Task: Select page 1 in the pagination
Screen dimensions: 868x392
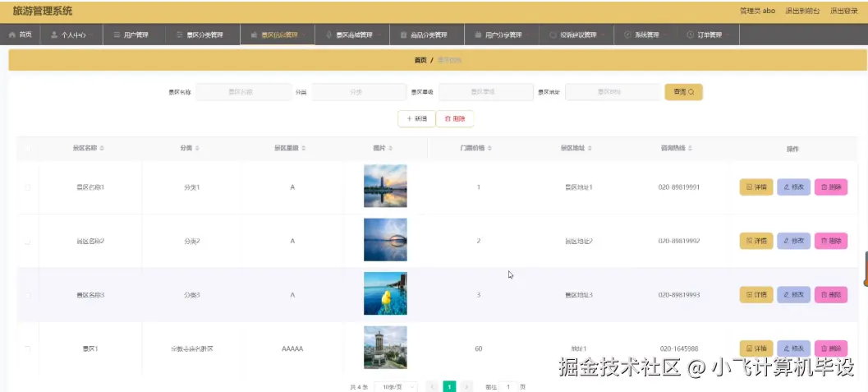Action: pyautogui.click(x=449, y=386)
